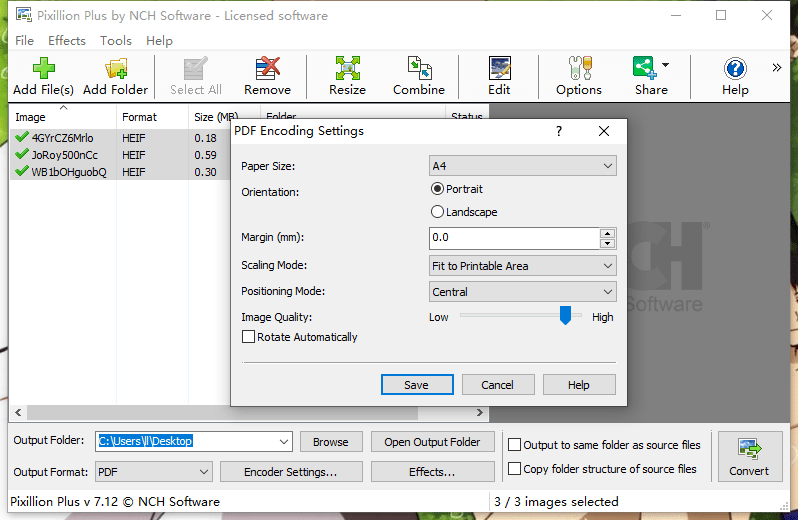798x520 pixels.
Task: Click the Output Folder path text field
Action: tap(186, 441)
